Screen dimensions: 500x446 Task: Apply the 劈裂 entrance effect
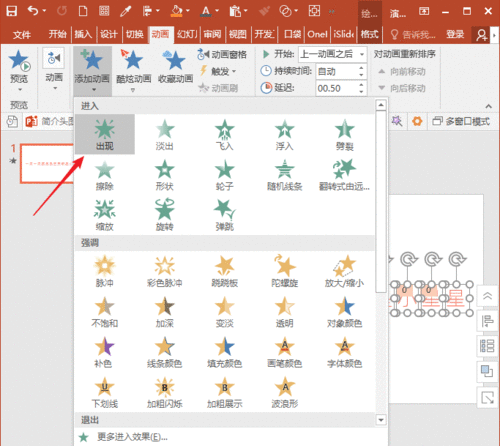click(345, 134)
